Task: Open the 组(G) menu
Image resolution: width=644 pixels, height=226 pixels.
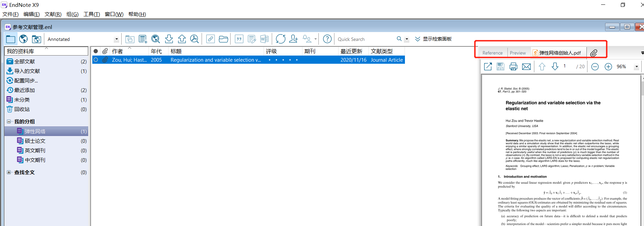Action: (73, 14)
